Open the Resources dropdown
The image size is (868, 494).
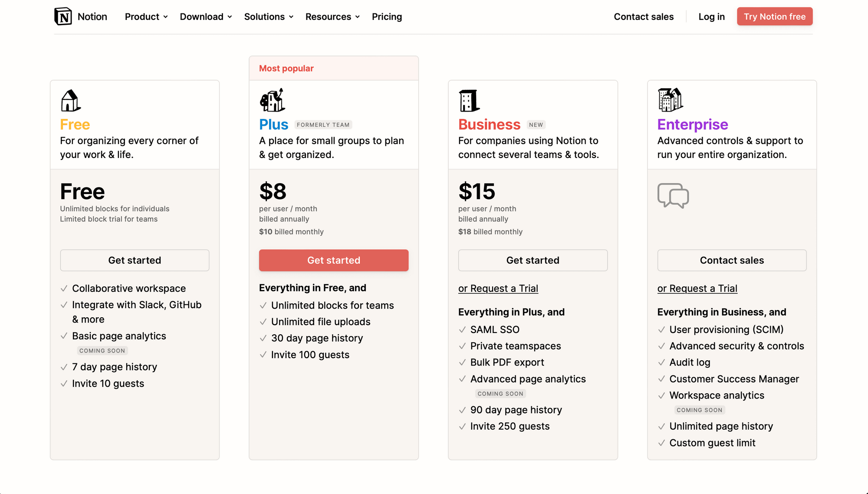point(332,16)
